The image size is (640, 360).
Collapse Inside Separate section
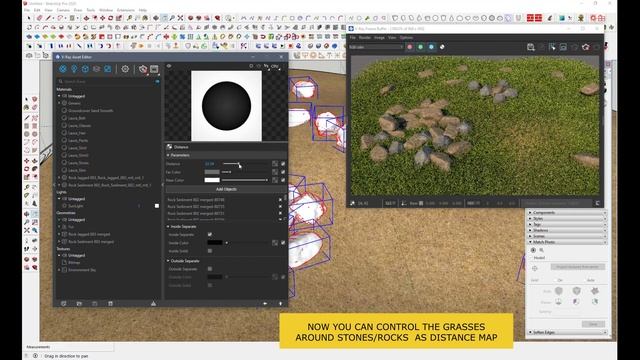pos(168,227)
